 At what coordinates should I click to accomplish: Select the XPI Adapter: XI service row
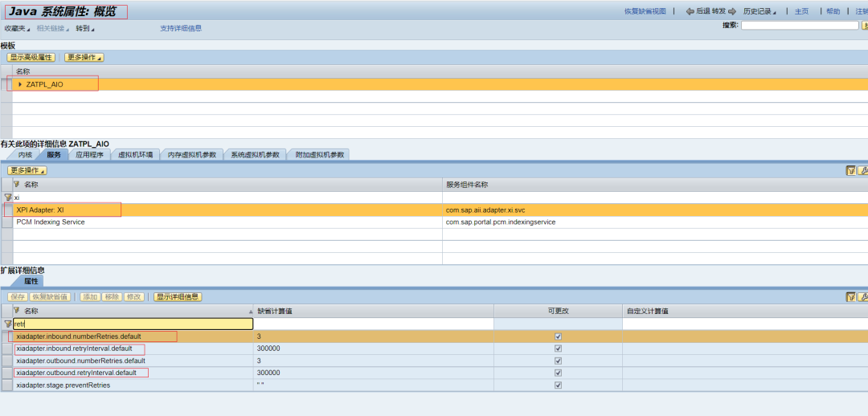tap(434, 210)
